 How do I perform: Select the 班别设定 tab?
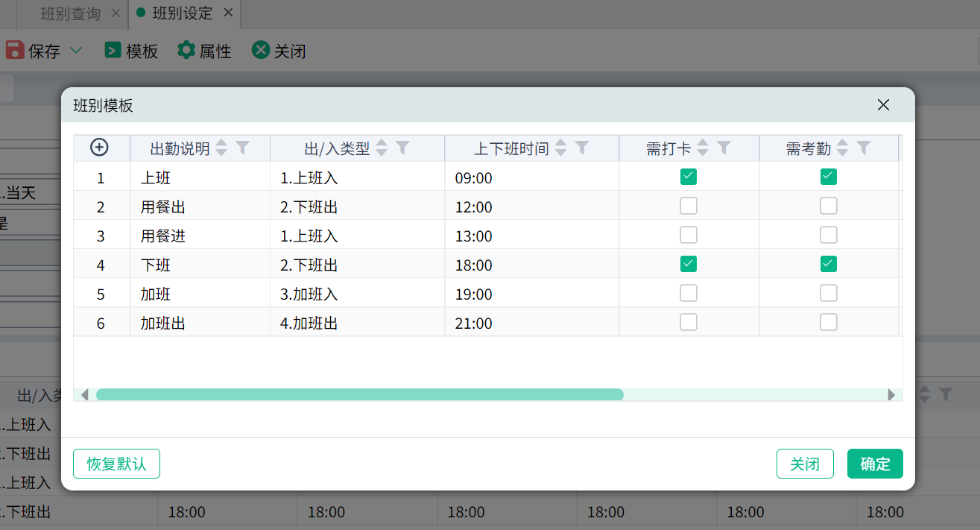182,13
